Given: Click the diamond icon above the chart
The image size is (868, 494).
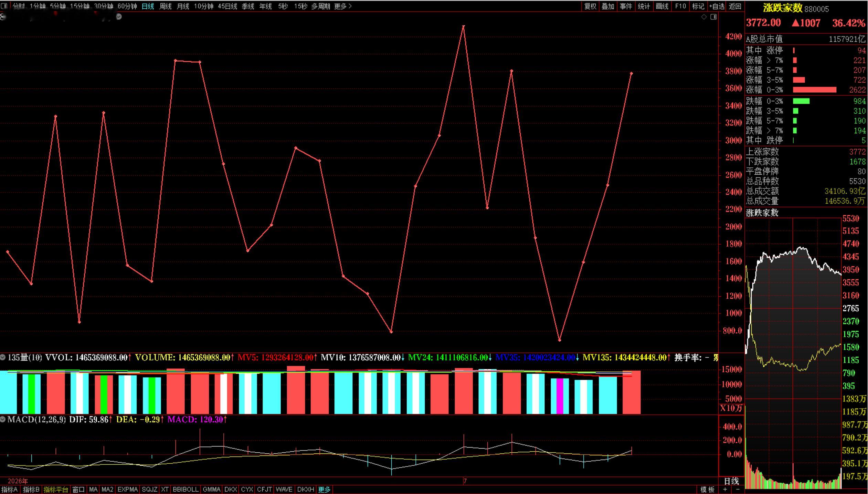Looking at the screenshot, I should pos(704,17).
